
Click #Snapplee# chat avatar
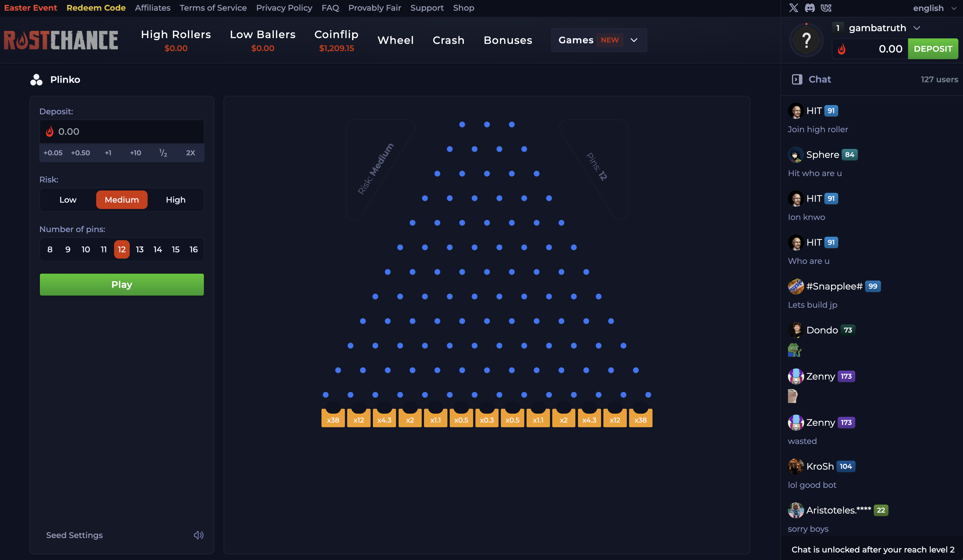(796, 286)
